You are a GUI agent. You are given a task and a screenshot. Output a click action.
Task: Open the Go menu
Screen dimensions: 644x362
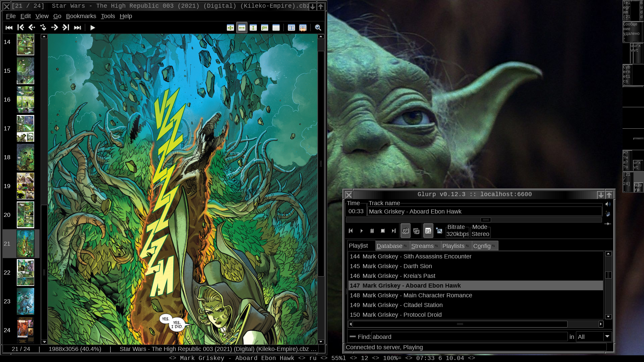point(57,16)
